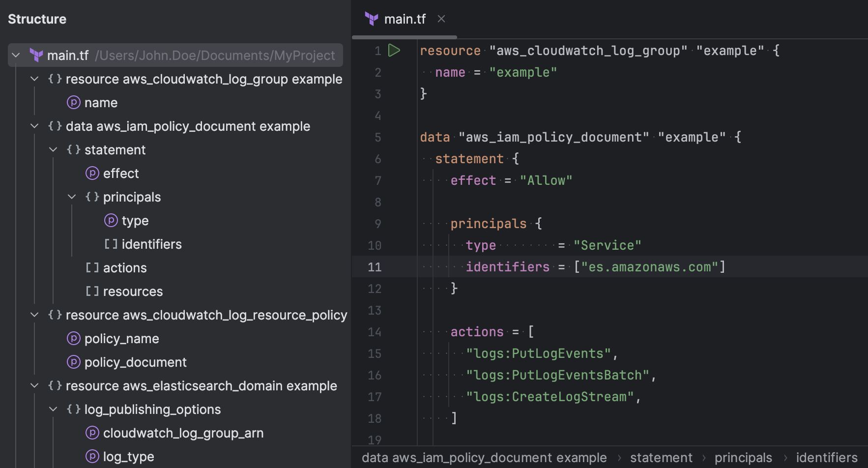Click the array icon next to 'identifiers'

(x=110, y=244)
